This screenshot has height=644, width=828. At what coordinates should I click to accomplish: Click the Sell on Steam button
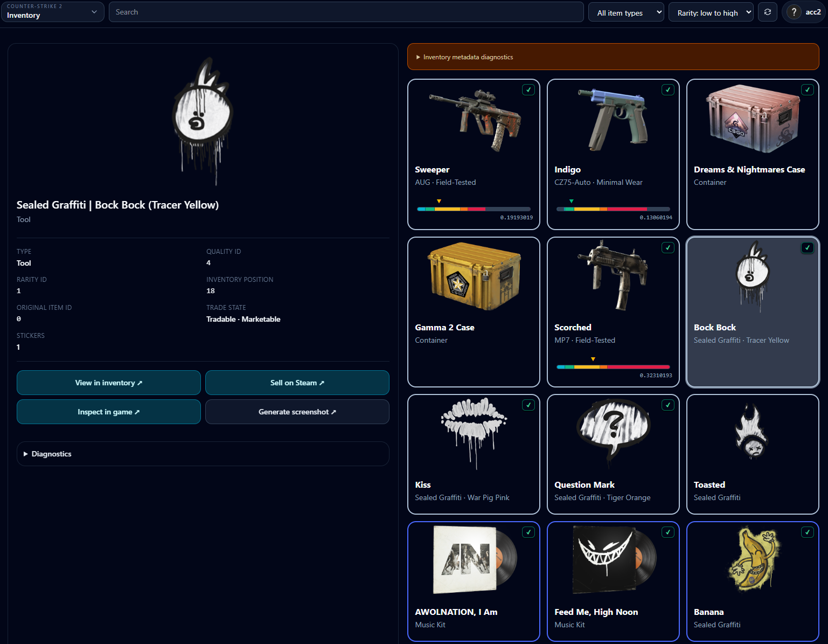(x=297, y=383)
